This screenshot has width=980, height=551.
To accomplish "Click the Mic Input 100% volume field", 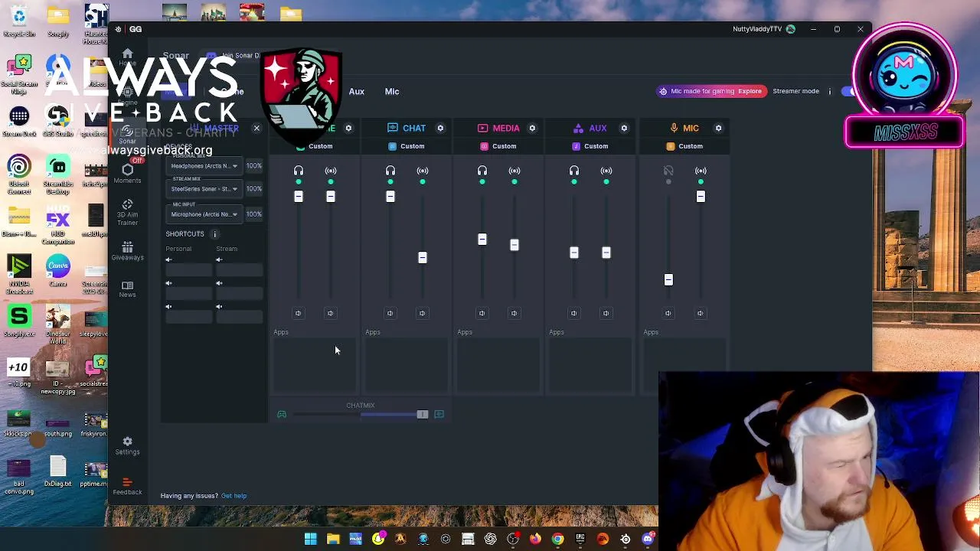I will pos(254,214).
